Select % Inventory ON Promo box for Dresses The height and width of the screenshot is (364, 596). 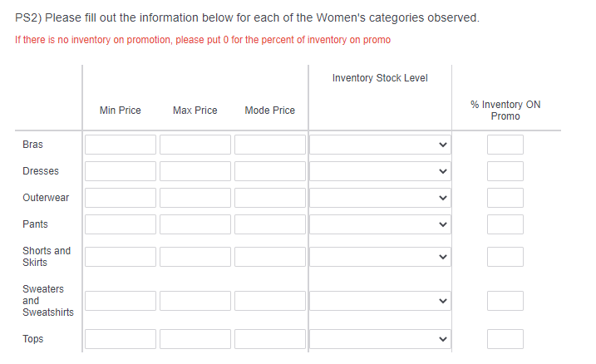point(505,171)
